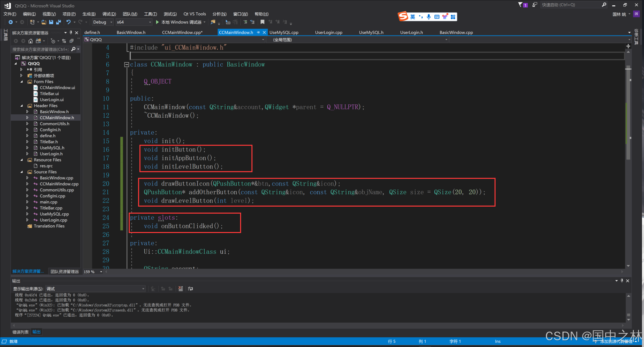Viewport: 644px width, 347px height.
Task: Toggle word wrap in the Output panel
Action: 190,288
